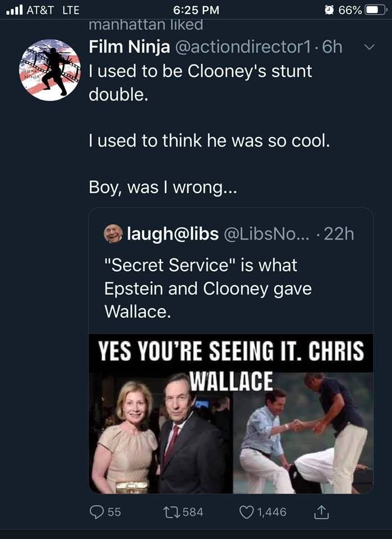The height and width of the screenshot is (539, 392).
Task: Tap the 55 replies count
Action: [114, 511]
